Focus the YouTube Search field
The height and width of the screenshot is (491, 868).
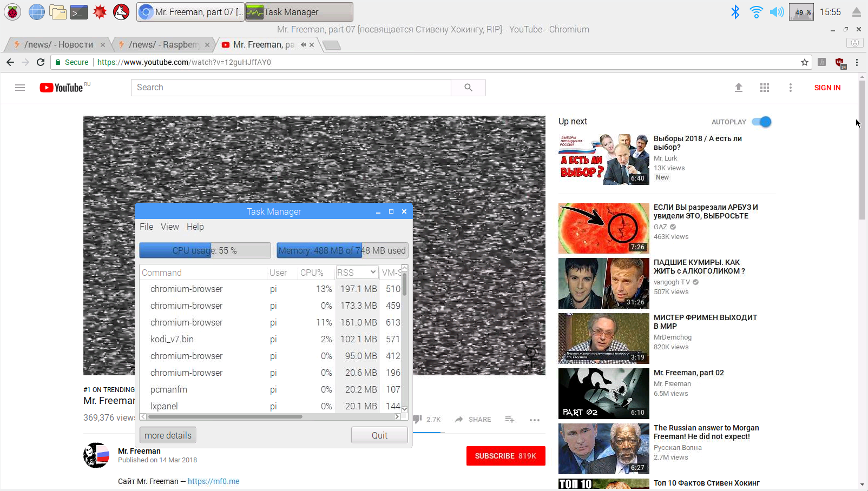pyautogui.click(x=291, y=88)
